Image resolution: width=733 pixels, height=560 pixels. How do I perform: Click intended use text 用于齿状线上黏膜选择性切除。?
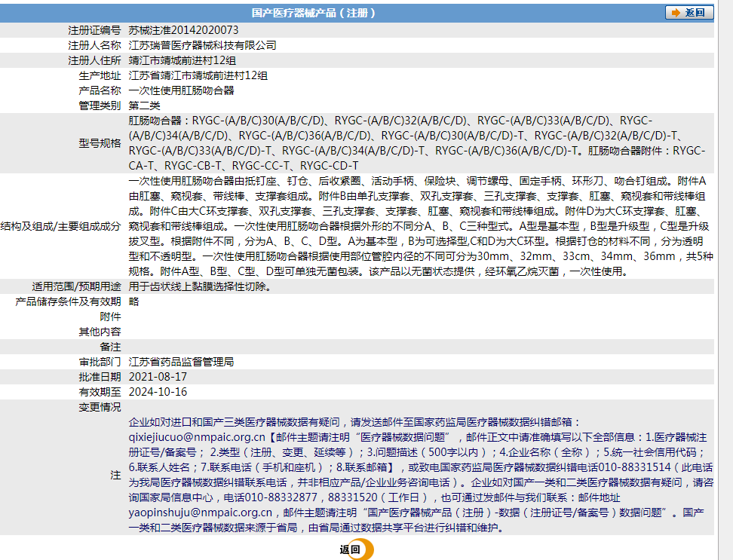pos(200,286)
